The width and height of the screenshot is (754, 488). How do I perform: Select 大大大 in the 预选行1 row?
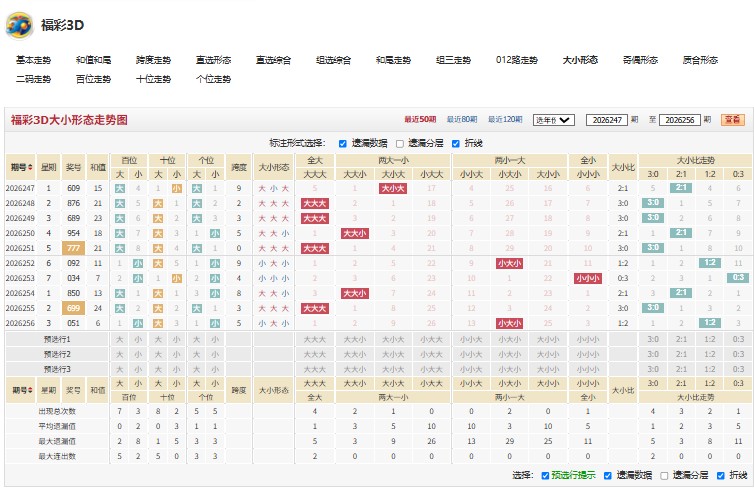[x=314, y=339]
